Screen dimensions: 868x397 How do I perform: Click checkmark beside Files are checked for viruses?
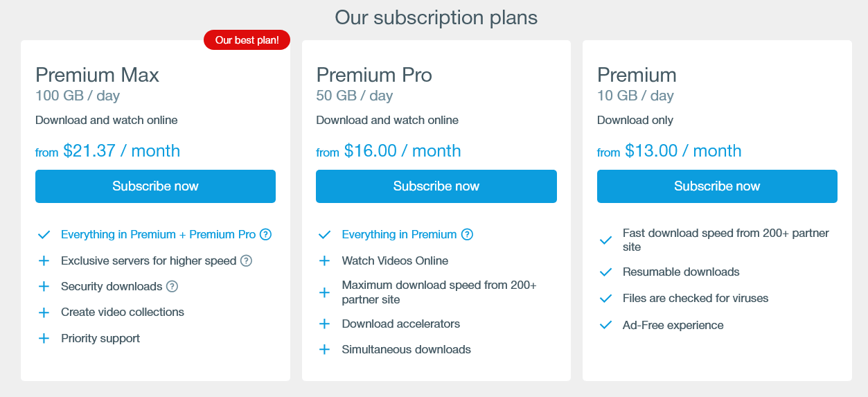click(x=606, y=299)
